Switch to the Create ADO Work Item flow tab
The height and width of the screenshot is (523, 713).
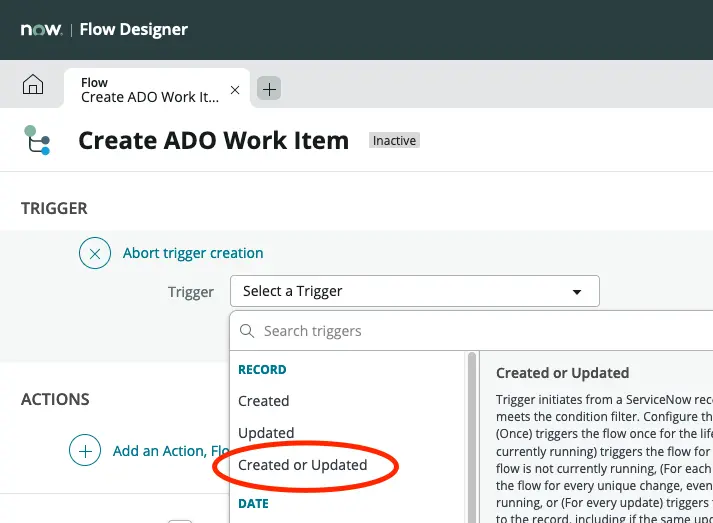(x=150, y=89)
